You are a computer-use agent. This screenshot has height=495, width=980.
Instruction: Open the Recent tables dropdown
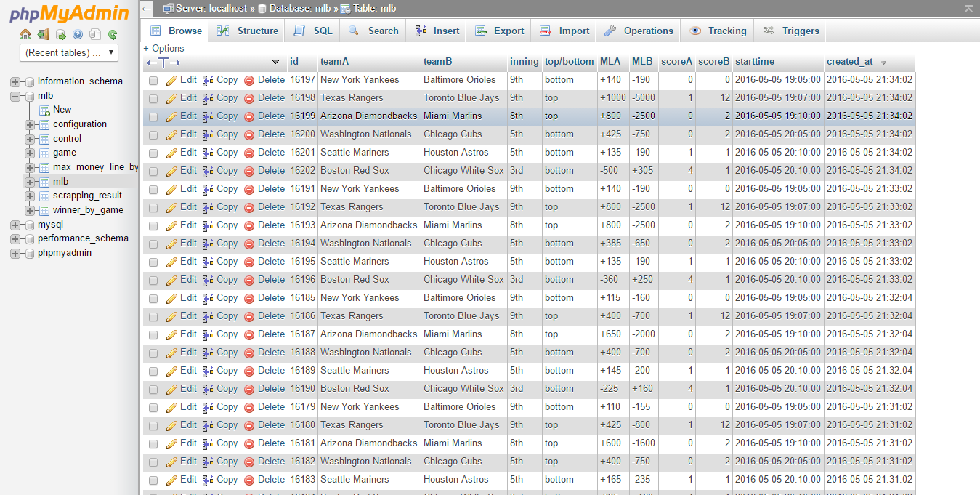pyautogui.click(x=69, y=52)
